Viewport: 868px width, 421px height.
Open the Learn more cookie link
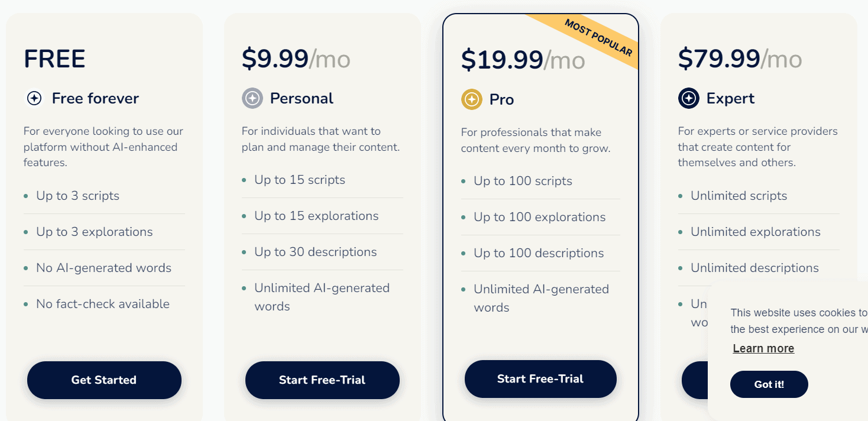(763, 348)
